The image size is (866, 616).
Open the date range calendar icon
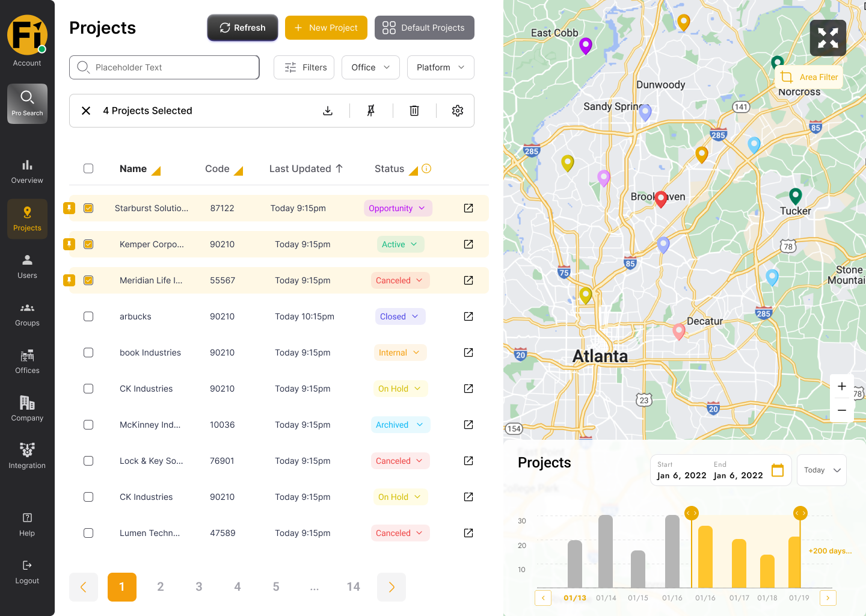pyautogui.click(x=778, y=470)
